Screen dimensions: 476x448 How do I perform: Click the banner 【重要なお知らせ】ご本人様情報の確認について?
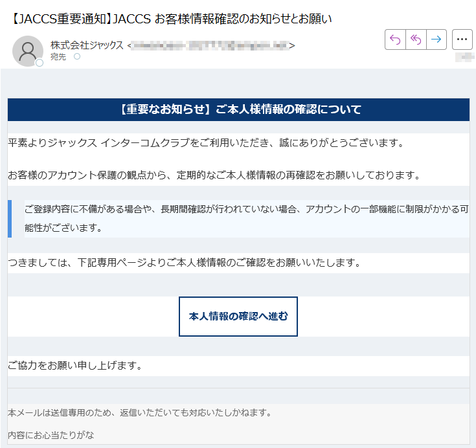[238, 109]
